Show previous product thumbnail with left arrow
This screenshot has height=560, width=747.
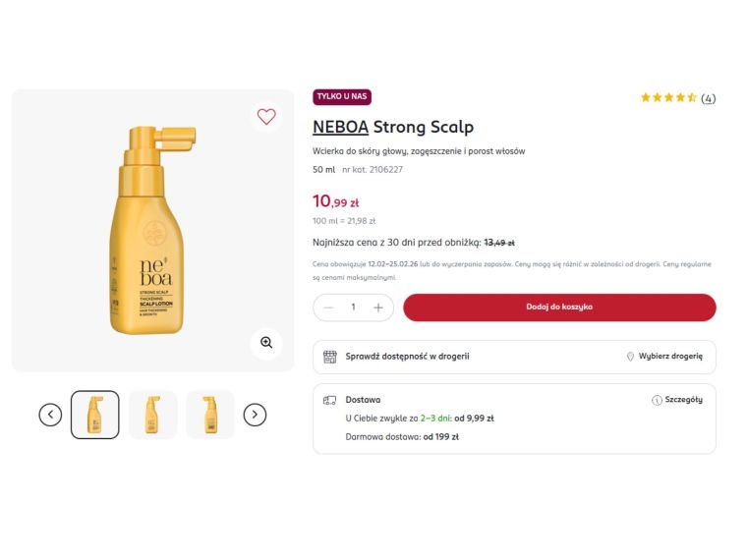[50, 415]
